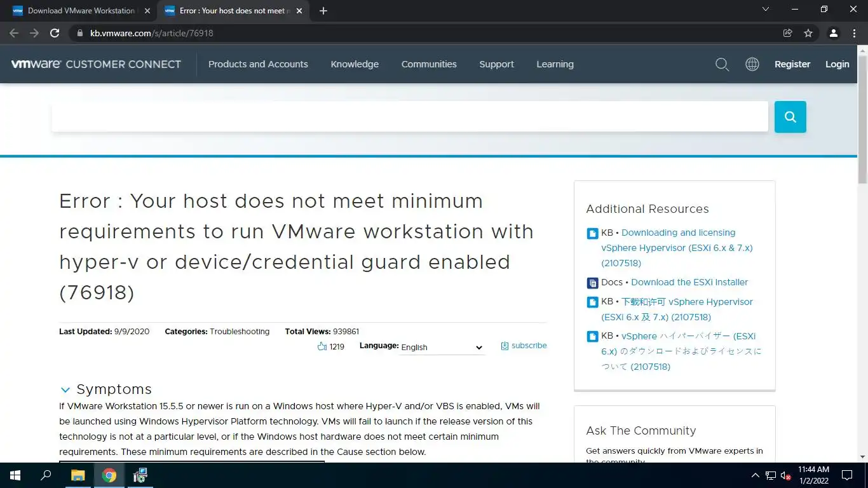
Task: Click the muted volume tray icon
Action: [785, 475]
